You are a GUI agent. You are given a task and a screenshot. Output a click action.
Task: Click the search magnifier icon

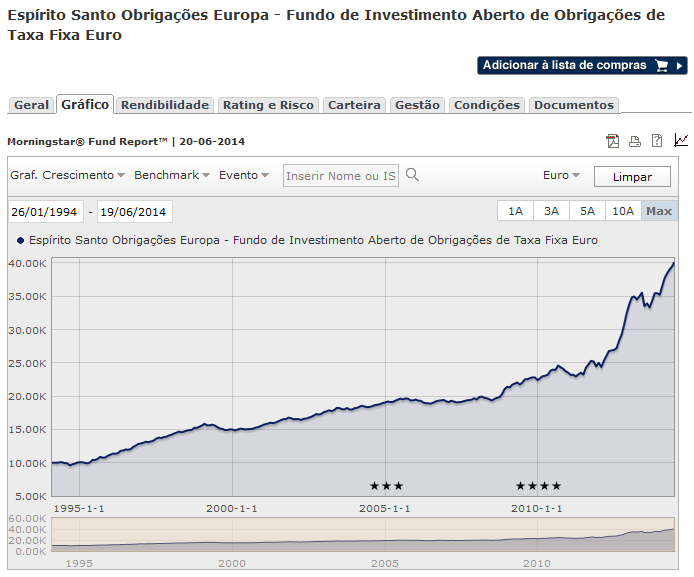412,175
